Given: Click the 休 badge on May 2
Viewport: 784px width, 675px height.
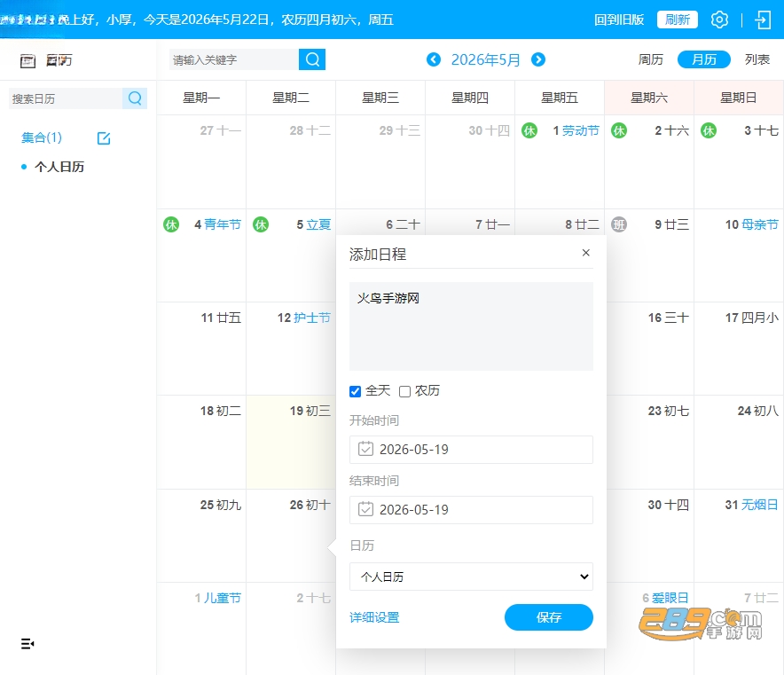Looking at the screenshot, I should point(619,130).
